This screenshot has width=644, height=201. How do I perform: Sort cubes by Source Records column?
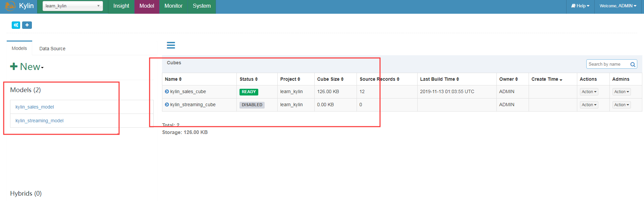[x=380, y=79]
